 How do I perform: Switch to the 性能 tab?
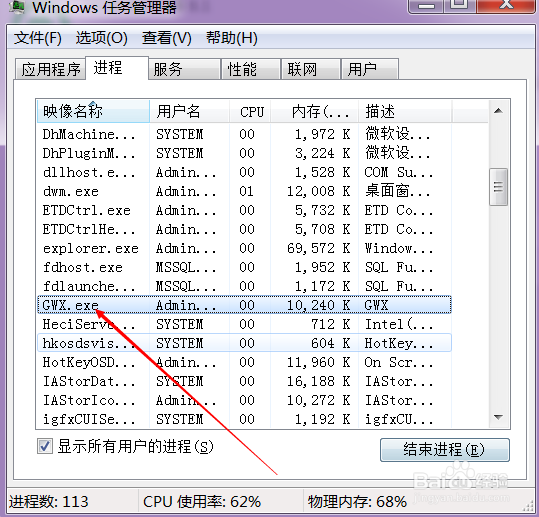point(251,69)
